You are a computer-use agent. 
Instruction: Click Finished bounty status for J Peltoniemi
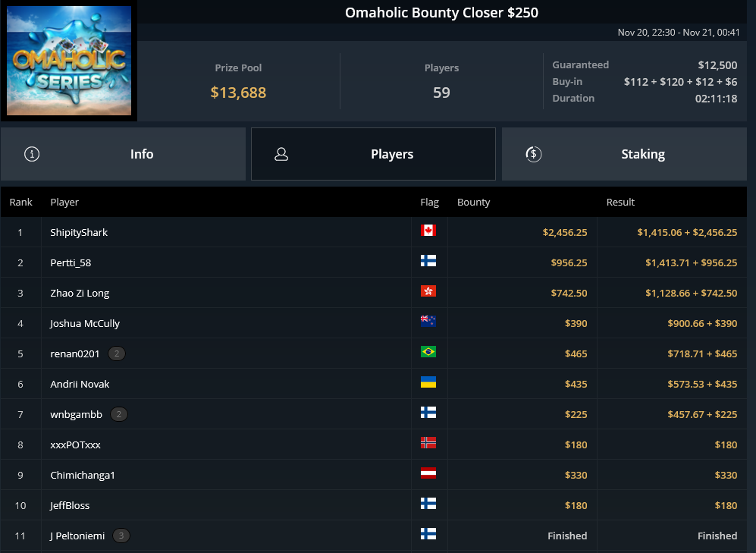click(x=567, y=536)
